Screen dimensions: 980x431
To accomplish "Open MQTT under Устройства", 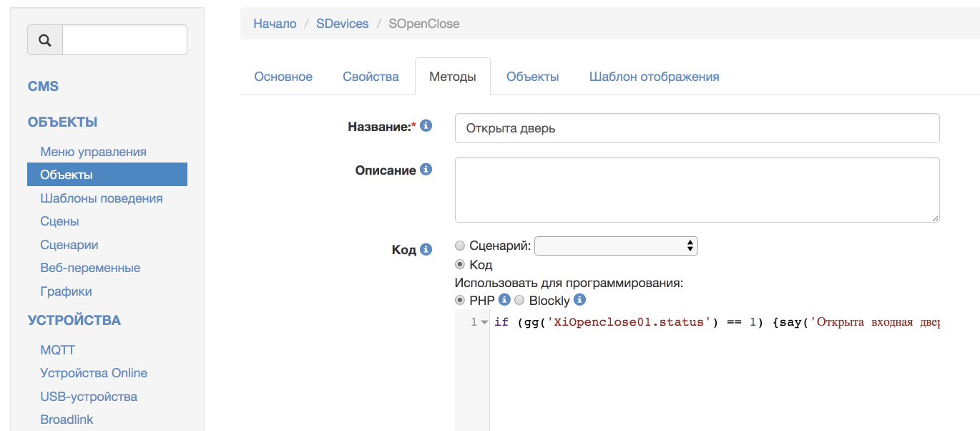I will pos(57,350).
